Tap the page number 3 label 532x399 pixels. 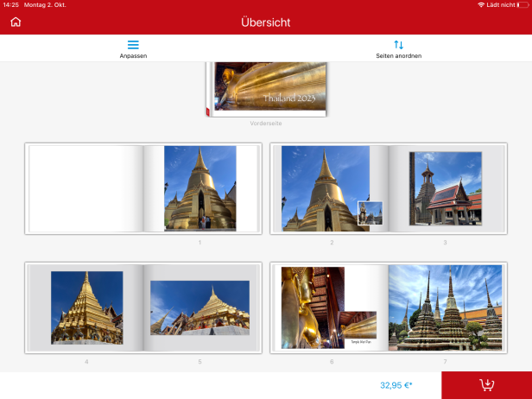(x=445, y=242)
